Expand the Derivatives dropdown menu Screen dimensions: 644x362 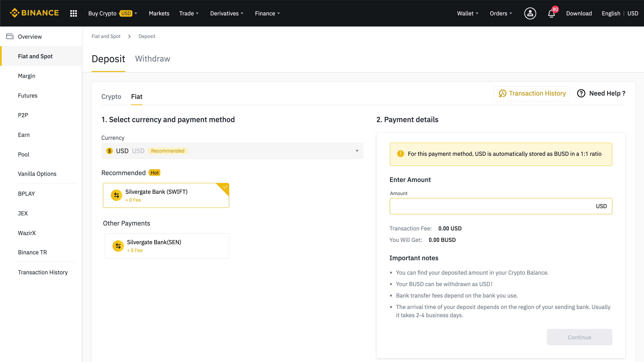coord(227,13)
